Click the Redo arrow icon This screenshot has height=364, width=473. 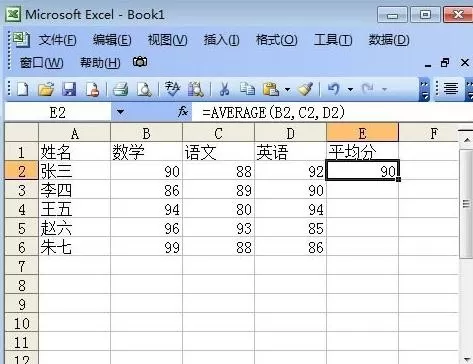pos(367,89)
